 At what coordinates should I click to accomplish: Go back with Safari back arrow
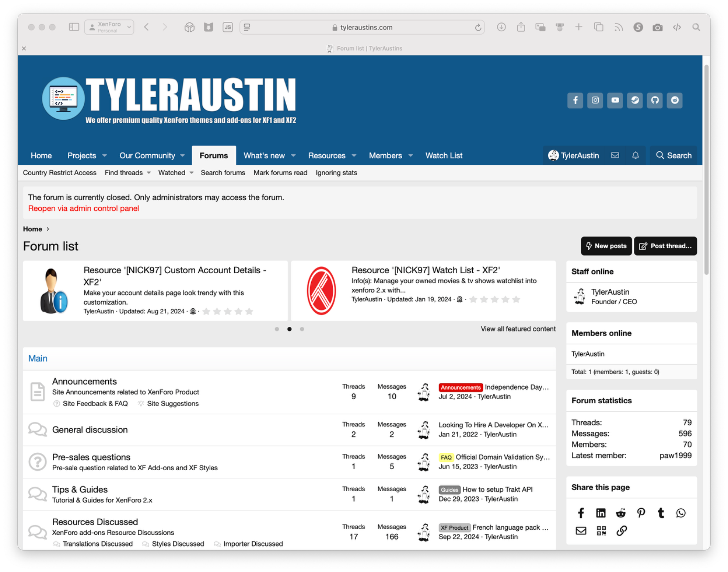tap(147, 27)
